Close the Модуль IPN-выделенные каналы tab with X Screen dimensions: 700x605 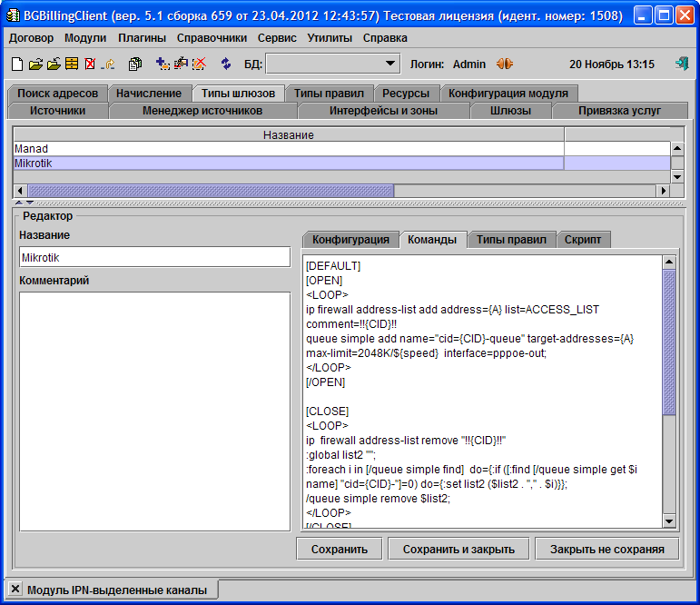[15, 589]
